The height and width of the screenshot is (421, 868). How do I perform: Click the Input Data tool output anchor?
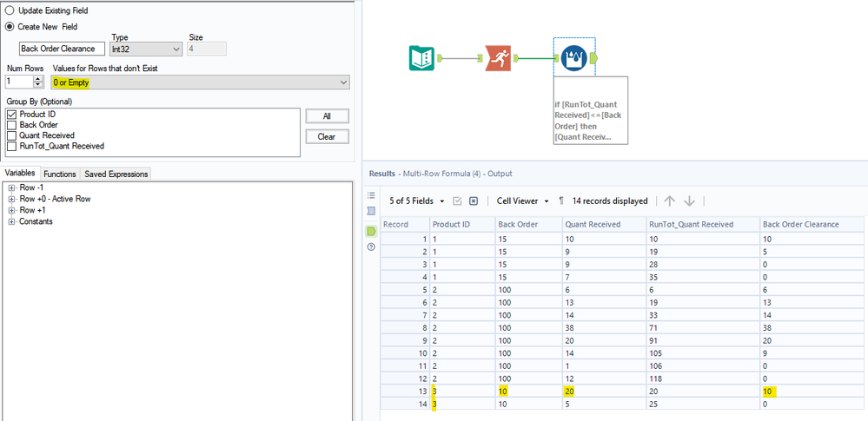coord(441,57)
